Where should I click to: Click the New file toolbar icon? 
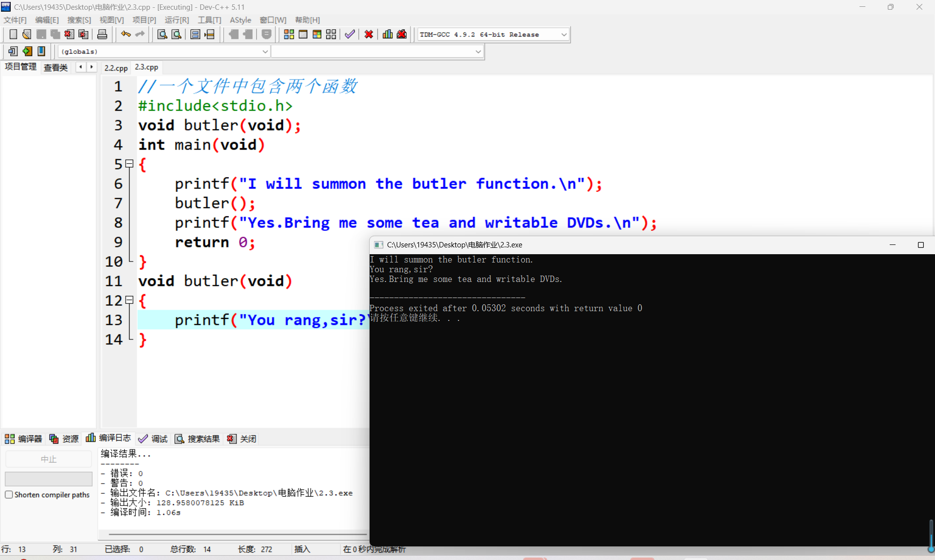pyautogui.click(x=13, y=34)
